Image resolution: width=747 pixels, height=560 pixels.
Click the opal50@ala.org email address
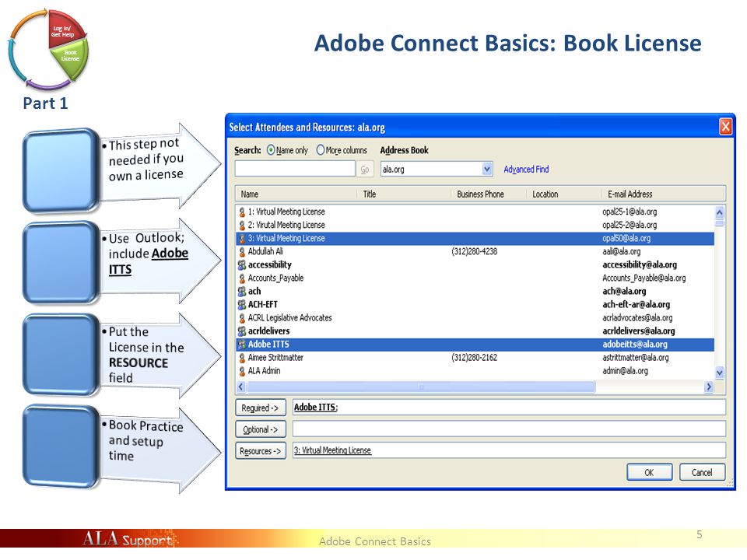pyautogui.click(x=626, y=239)
